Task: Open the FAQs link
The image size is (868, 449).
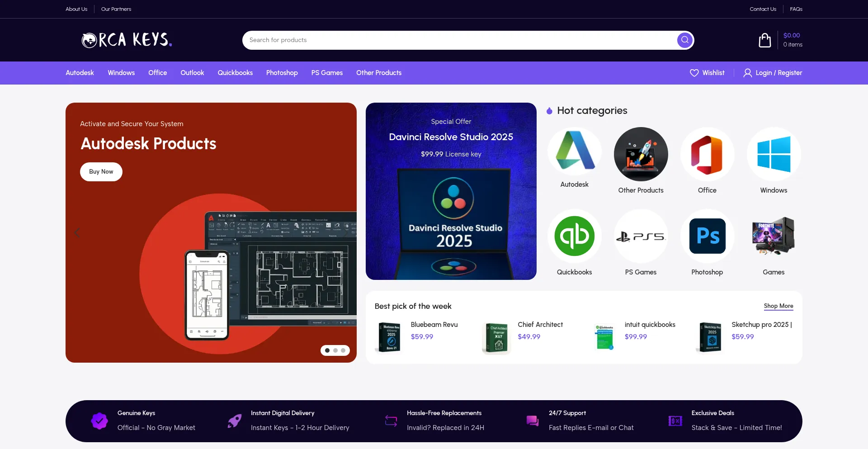Action: 796,9
